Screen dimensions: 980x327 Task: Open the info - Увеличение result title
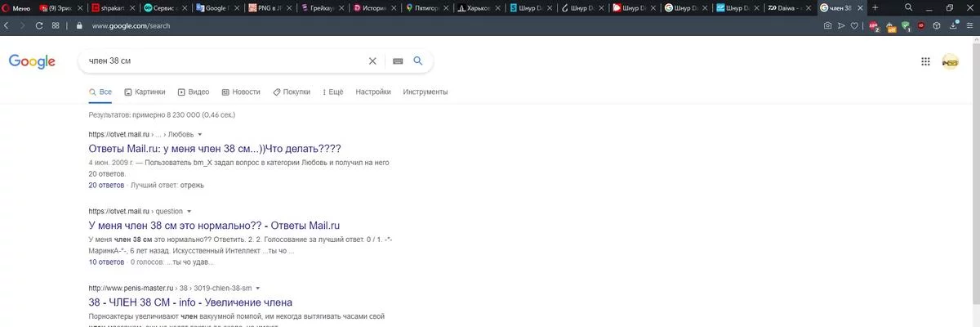[x=190, y=302]
